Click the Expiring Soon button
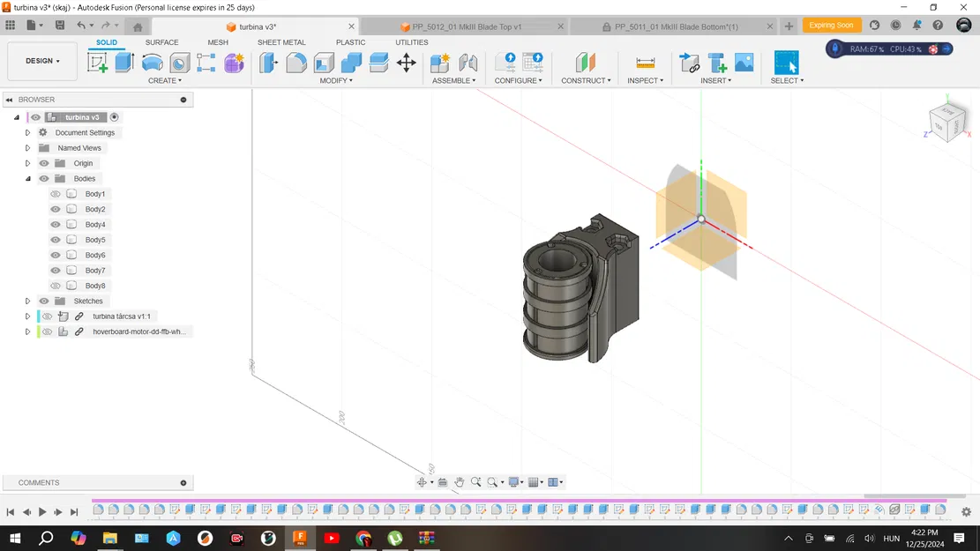The image size is (980, 551). [831, 26]
